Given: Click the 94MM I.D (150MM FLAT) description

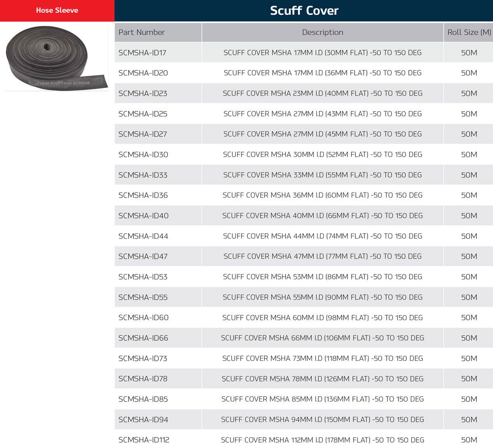Looking at the screenshot, I should pyautogui.click(x=323, y=420).
